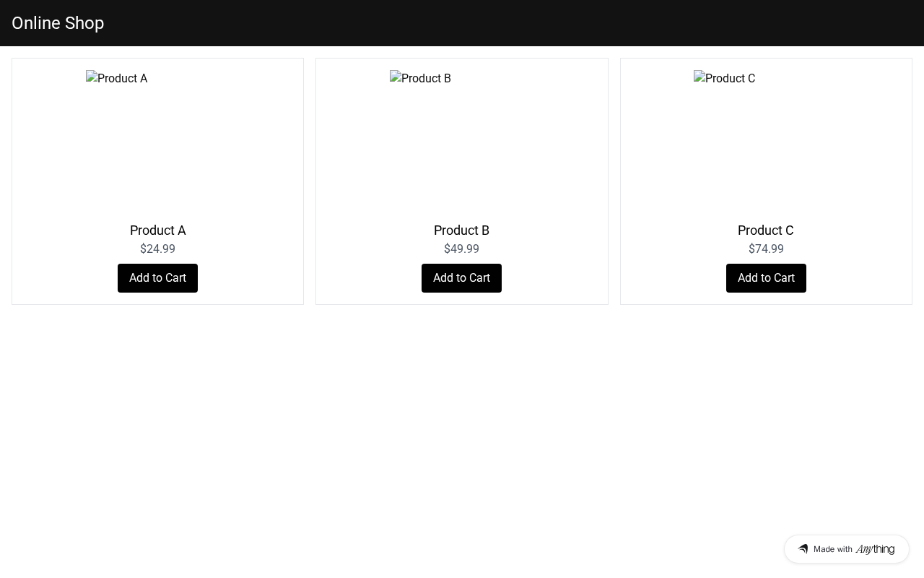Click the $49.99 price label
Image resolution: width=924 pixels, height=578 pixels.
pos(461,249)
